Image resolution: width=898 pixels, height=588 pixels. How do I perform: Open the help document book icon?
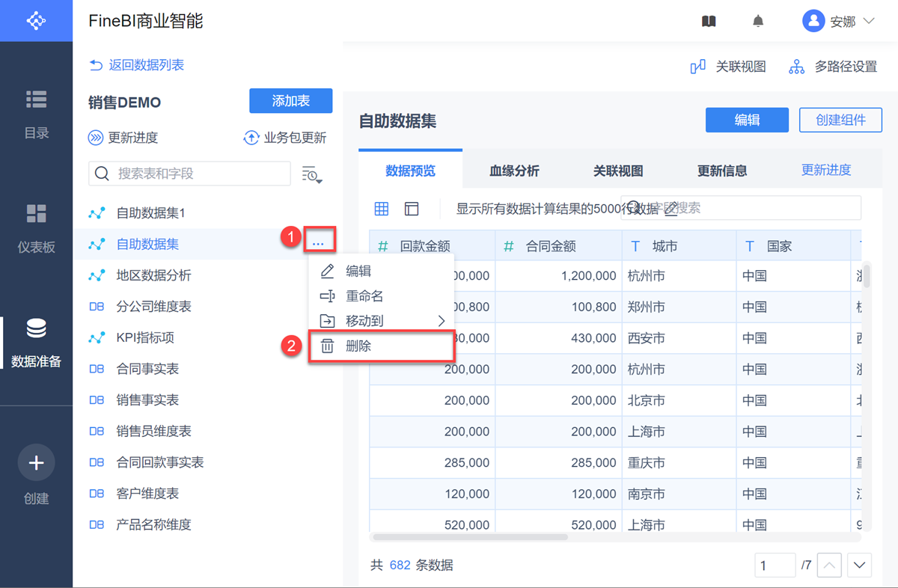tap(709, 22)
